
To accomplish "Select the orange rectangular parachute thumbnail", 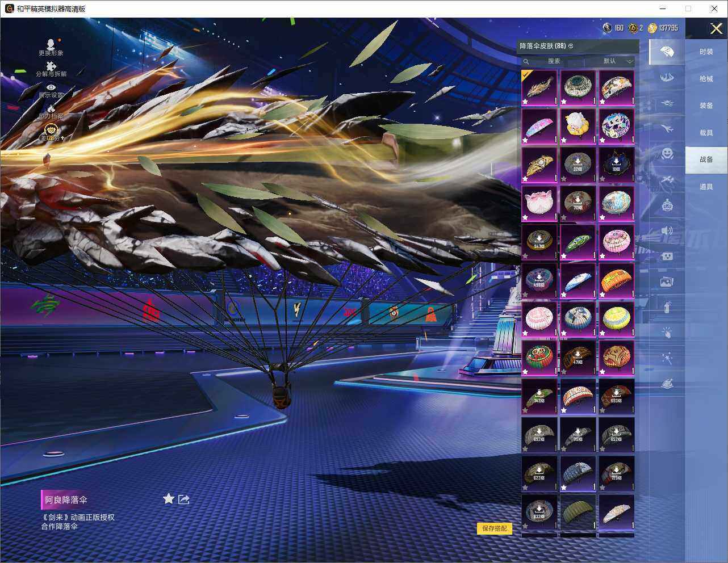I will (x=616, y=281).
